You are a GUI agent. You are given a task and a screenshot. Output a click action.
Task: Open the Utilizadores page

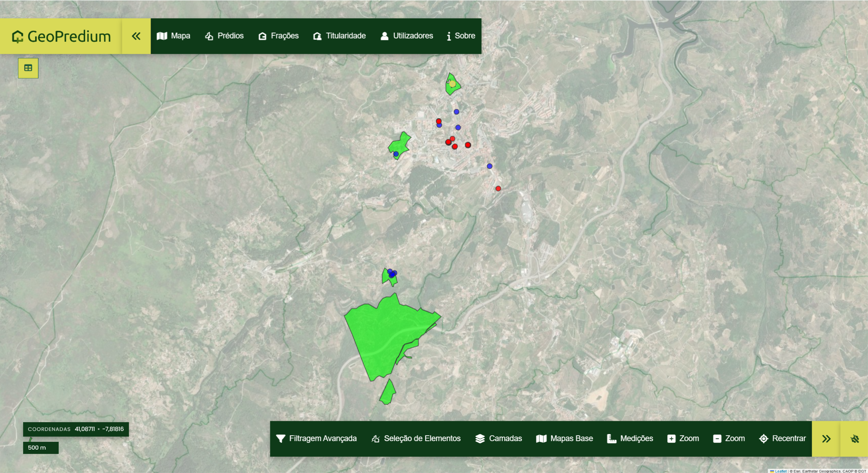pyautogui.click(x=407, y=36)
